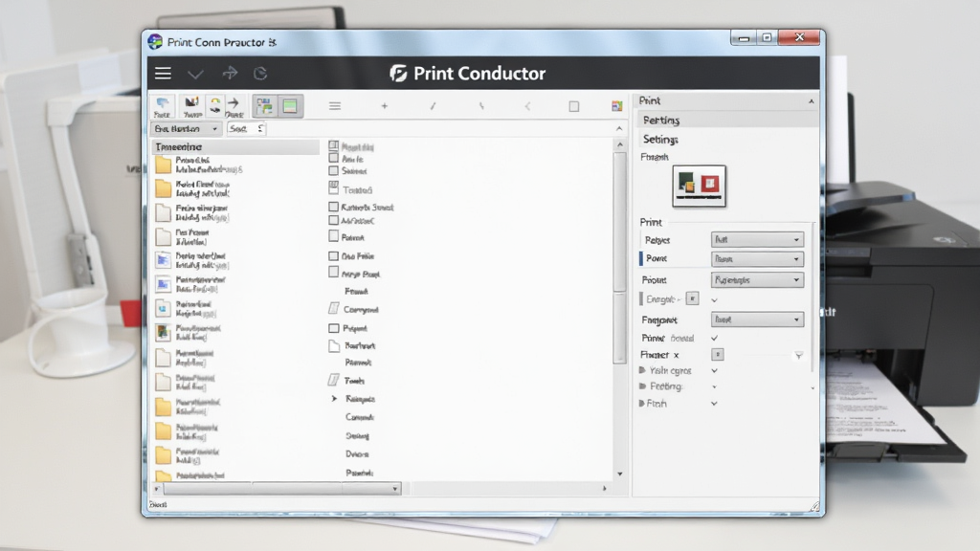Toggle the "Pinne Boned" checkmark
The height and width of the screenshot is (551, 980).
[x=714, y=338]
